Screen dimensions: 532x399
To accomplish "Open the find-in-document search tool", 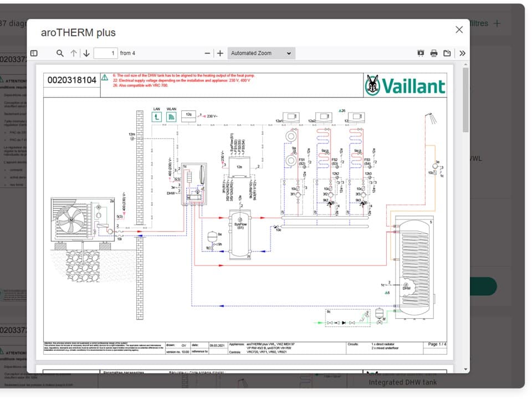I will point(60,53).
